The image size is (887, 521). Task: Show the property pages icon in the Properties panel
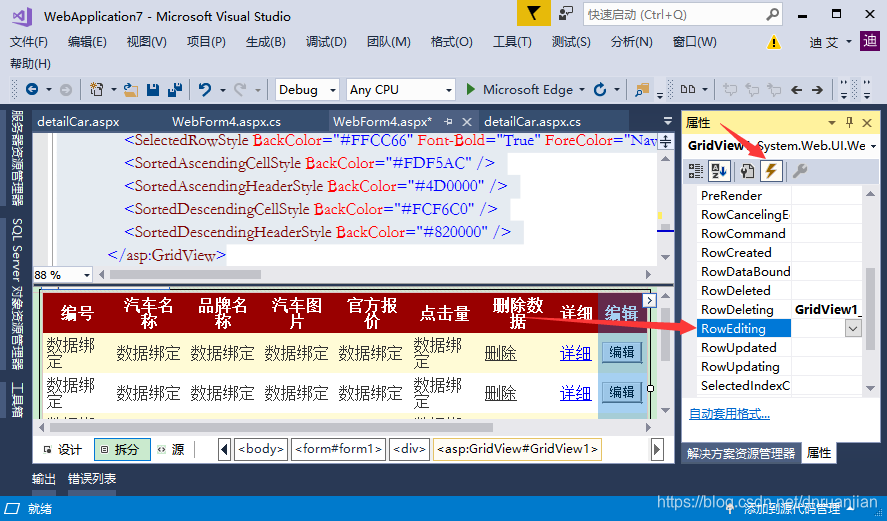coord(747,171)
